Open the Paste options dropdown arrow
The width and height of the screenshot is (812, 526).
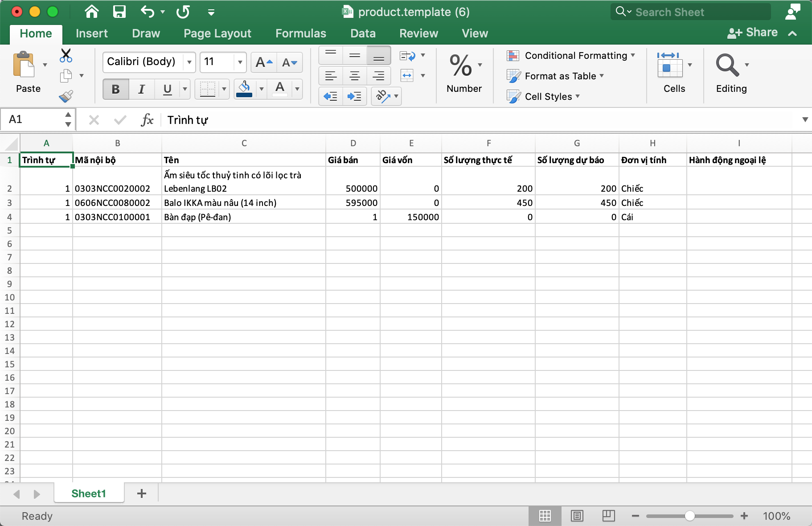point(45,65)
